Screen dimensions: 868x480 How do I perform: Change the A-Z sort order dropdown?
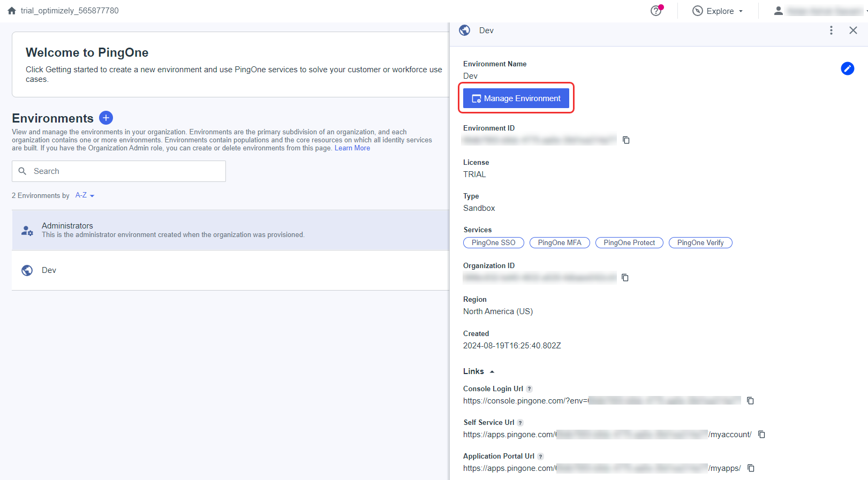(85, 195)
